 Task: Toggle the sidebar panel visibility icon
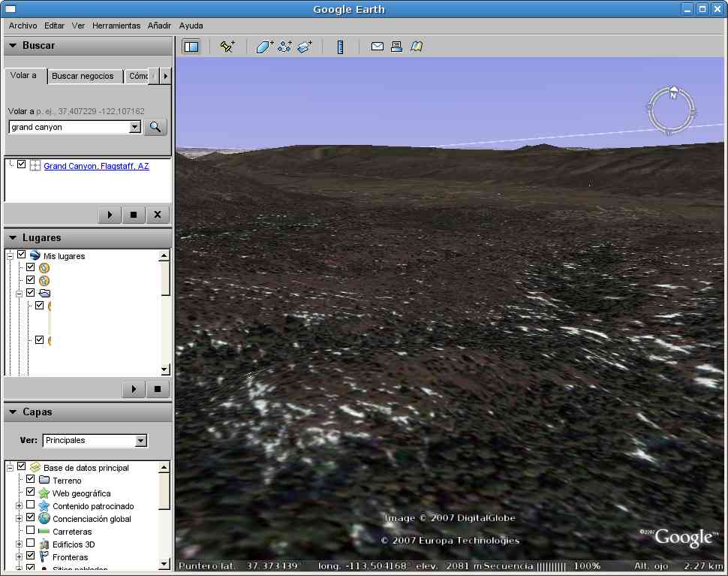click(x=191, y=47)
